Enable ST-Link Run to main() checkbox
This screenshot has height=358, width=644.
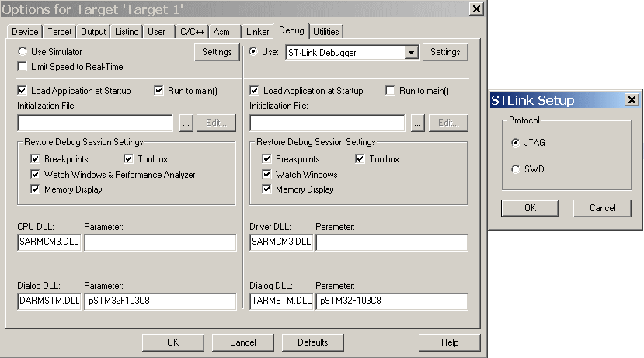point(390,90)
